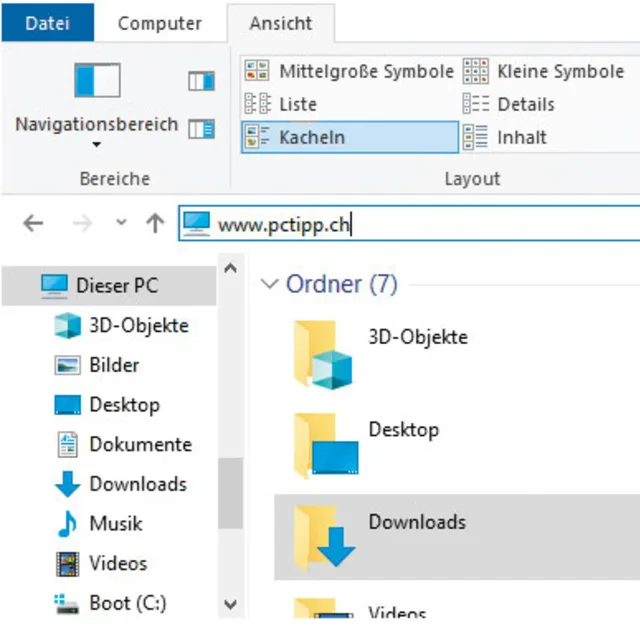This screenshot has width=640, height=628.
Task: Click the navigation pane scrollbar thumb
Action: (230, 493)
